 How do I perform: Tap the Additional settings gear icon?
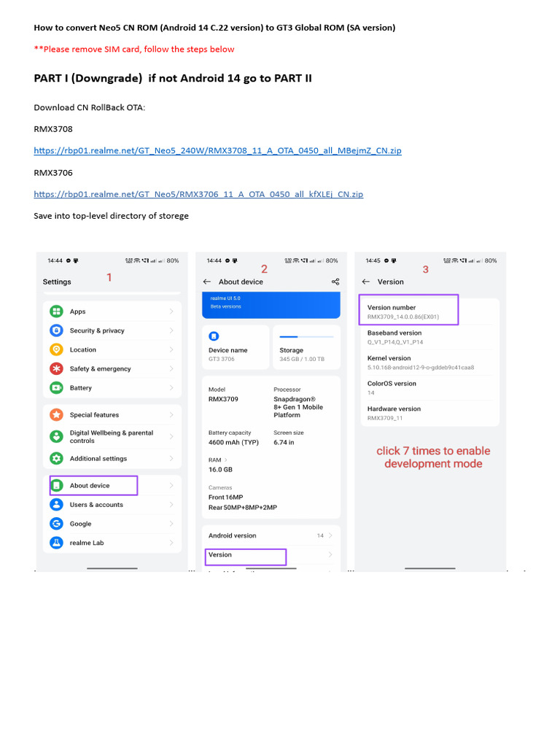pos(57,458)
